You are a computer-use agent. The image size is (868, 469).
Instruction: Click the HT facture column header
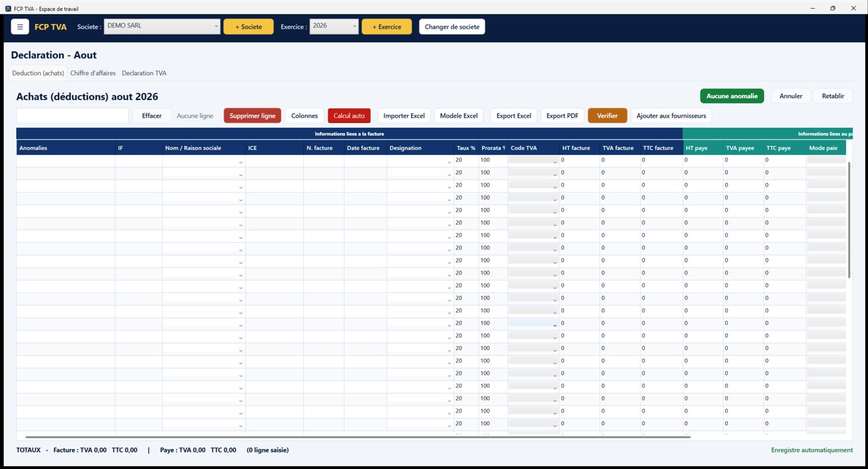(x=579, y=148)
